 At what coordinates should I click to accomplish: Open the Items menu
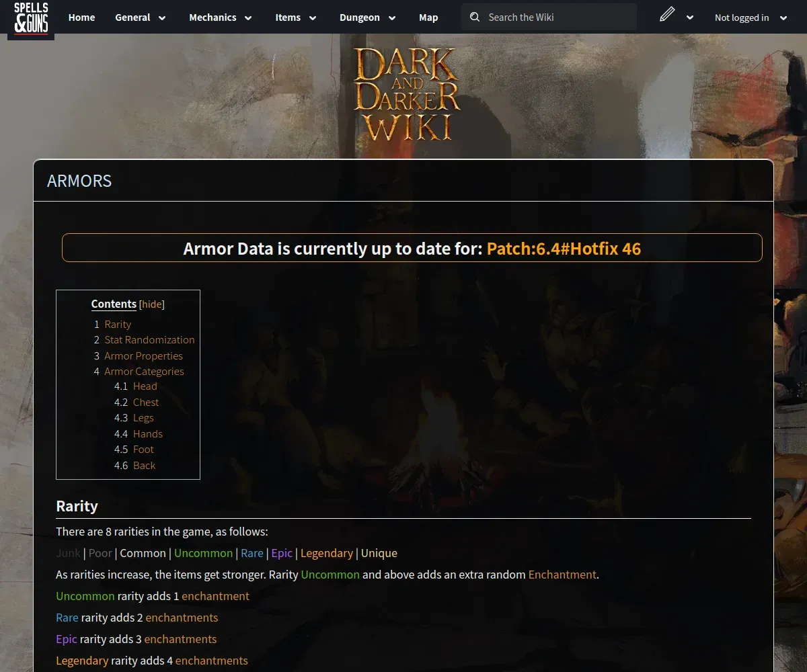pyautogui.click(x=288, y=17)
